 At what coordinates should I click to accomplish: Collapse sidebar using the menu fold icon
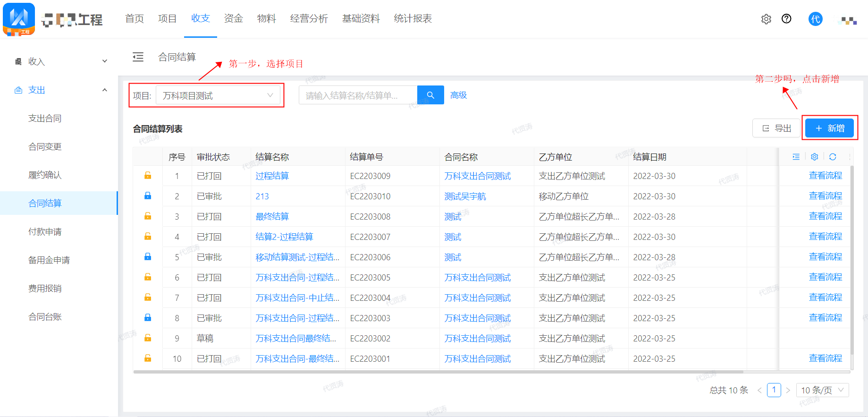pos(138,57)
